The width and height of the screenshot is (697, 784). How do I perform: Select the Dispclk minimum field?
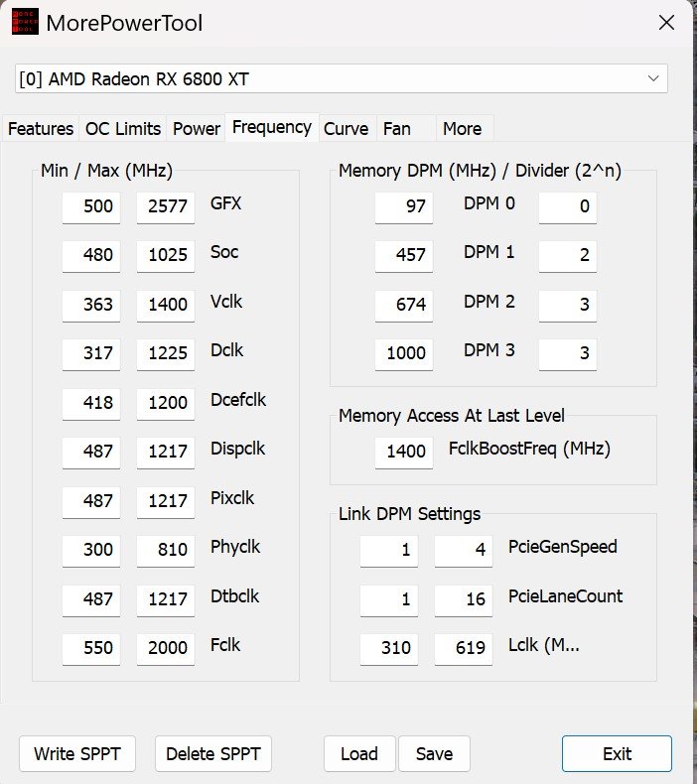coord(91,453)
